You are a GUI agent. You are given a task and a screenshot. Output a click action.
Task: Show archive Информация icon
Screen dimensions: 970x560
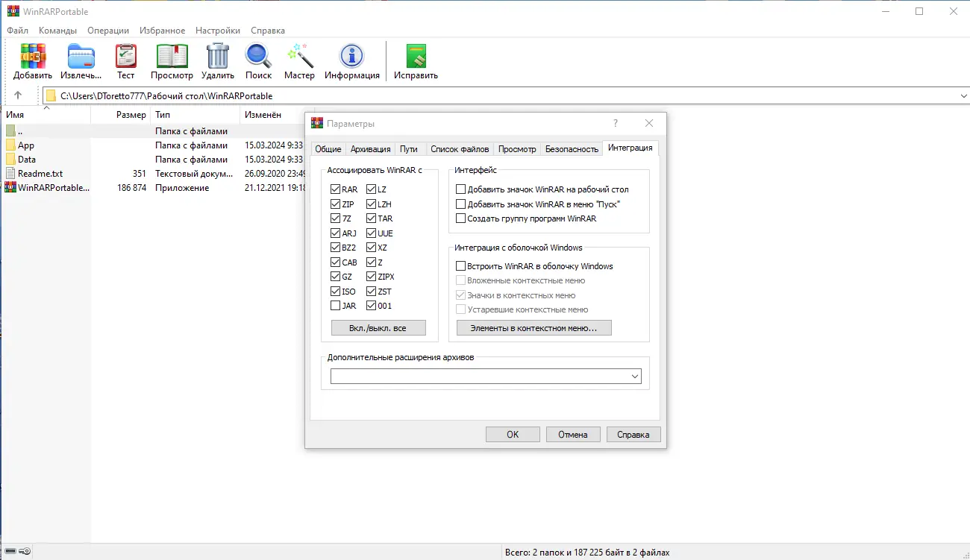pyautogui.click(x=351, y=56)
